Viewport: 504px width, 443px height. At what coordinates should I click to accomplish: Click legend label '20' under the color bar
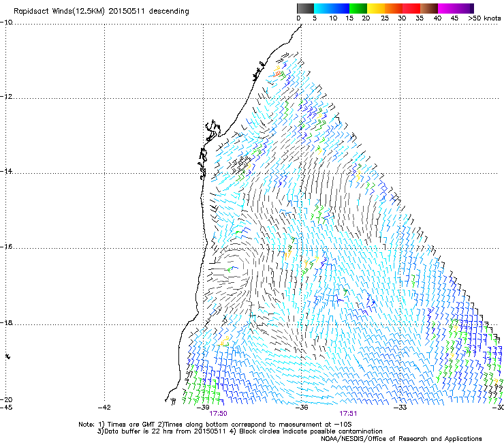(366, 18)
